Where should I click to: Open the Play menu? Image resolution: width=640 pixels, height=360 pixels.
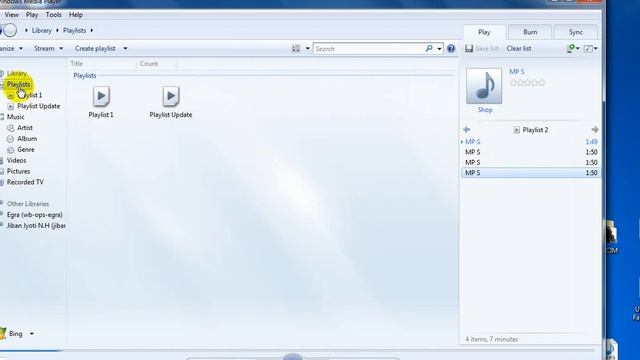32,15
